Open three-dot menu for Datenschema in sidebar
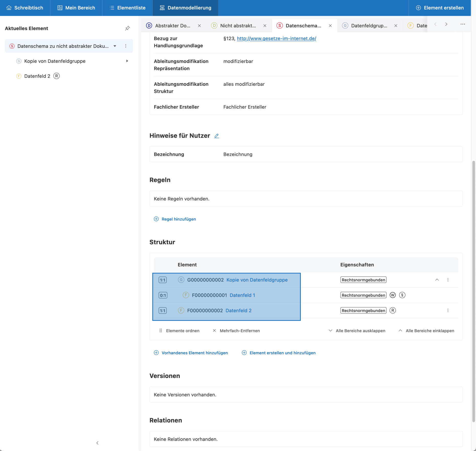476x451 pixels. point(126,46)
